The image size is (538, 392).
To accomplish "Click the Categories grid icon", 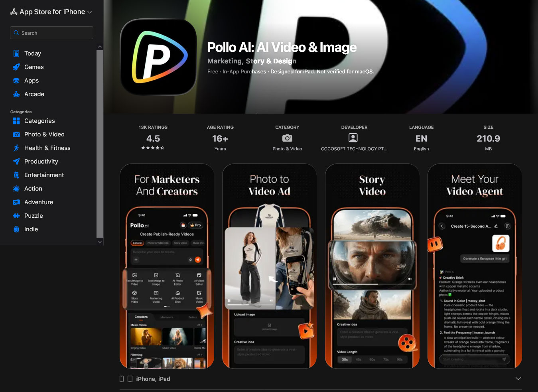I will 16,121.
